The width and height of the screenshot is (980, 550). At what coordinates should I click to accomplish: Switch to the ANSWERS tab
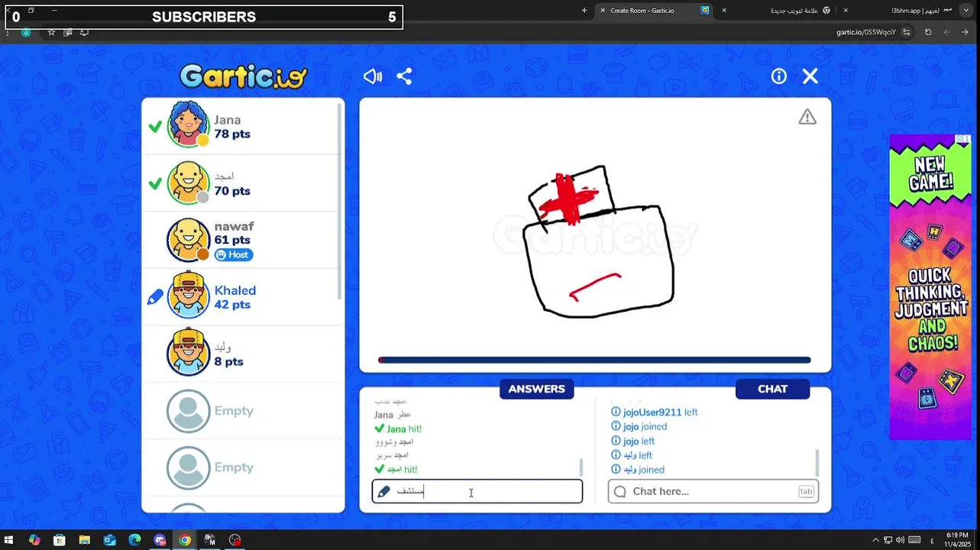(x=536, y=389)
